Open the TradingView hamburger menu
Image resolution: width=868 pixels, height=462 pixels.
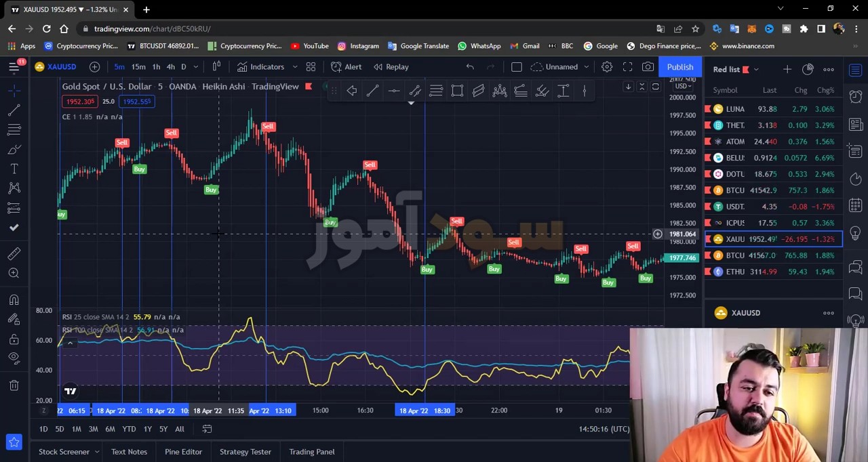point(14,66)
